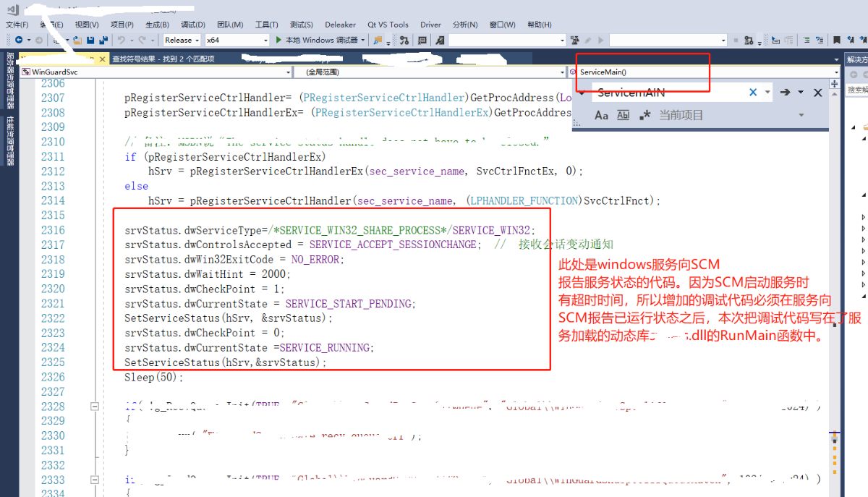Switch to the 查找符号结果 tab
Viewport: 868px width, 497px height.
click(x=163, y=59)
